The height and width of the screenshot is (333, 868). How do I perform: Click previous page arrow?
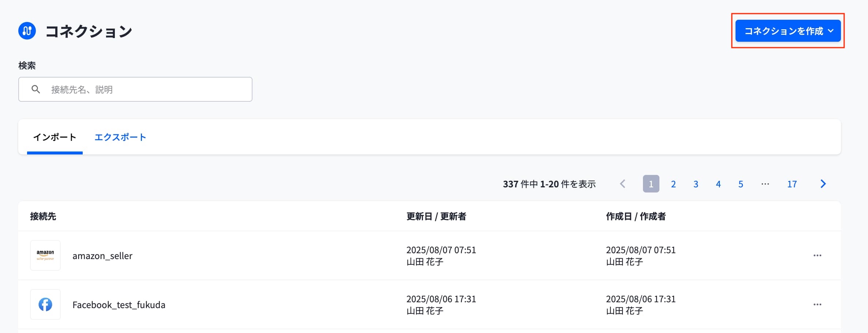click(x=622, y=184)
